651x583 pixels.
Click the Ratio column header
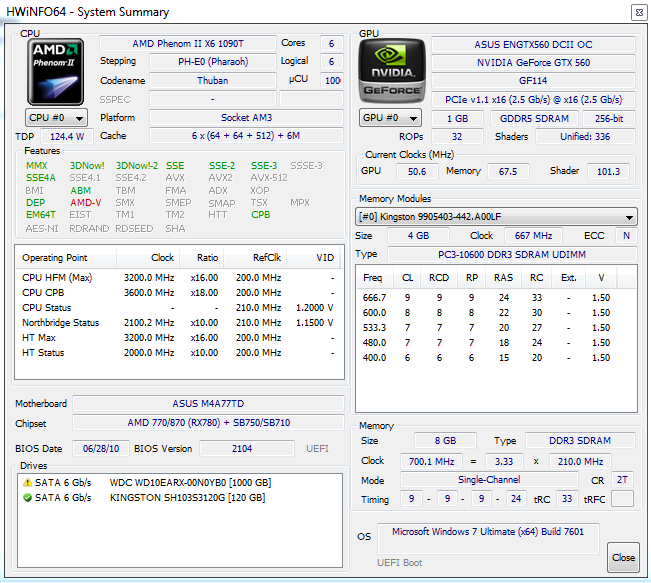click(202, 257)
